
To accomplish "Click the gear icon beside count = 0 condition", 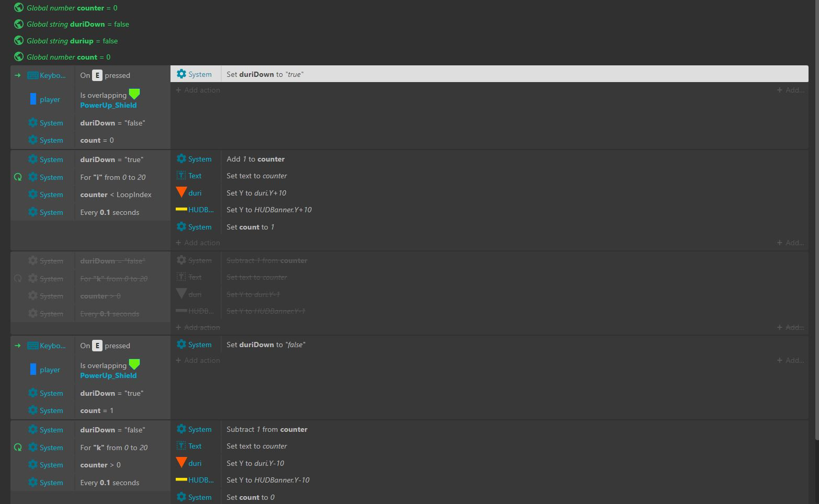I will 33,140.
